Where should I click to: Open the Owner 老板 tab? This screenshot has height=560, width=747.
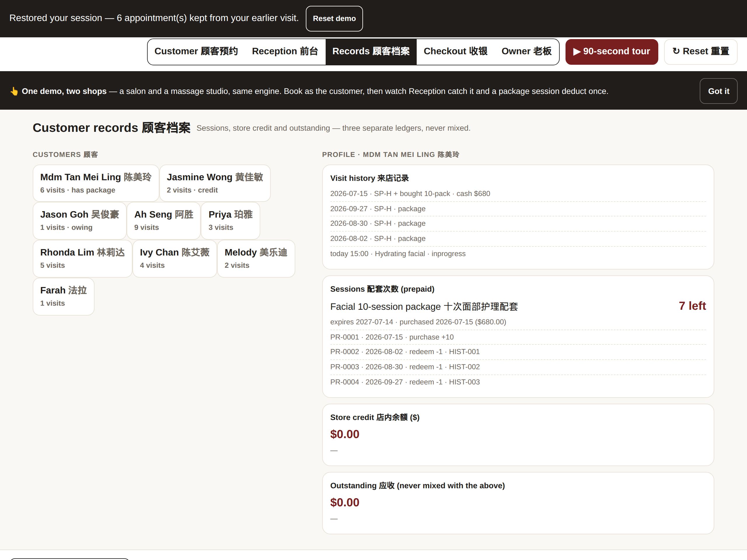point(526,51)
